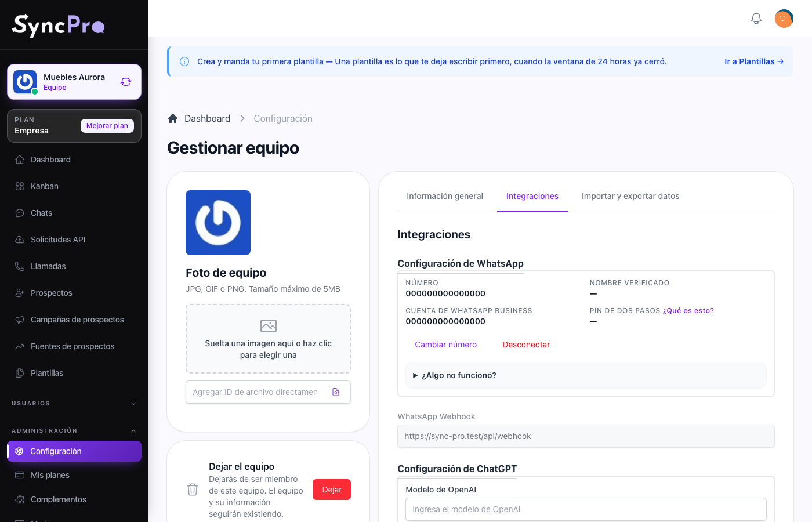Click the red Dejar button
Image resolution: width=812 pixels, height=522 pixels.
click(x=332, y=490)
